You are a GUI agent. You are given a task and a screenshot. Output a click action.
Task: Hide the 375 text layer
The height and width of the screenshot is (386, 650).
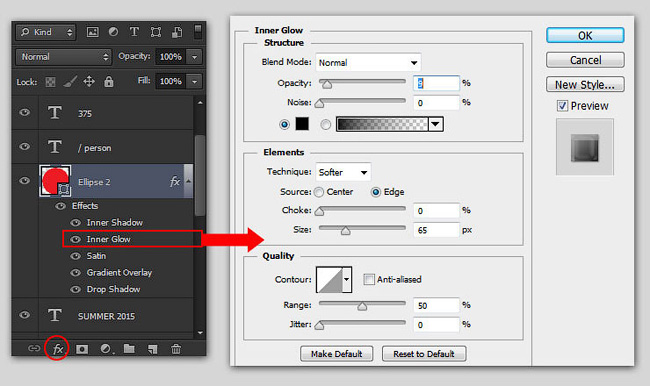(x=24, y=112)
